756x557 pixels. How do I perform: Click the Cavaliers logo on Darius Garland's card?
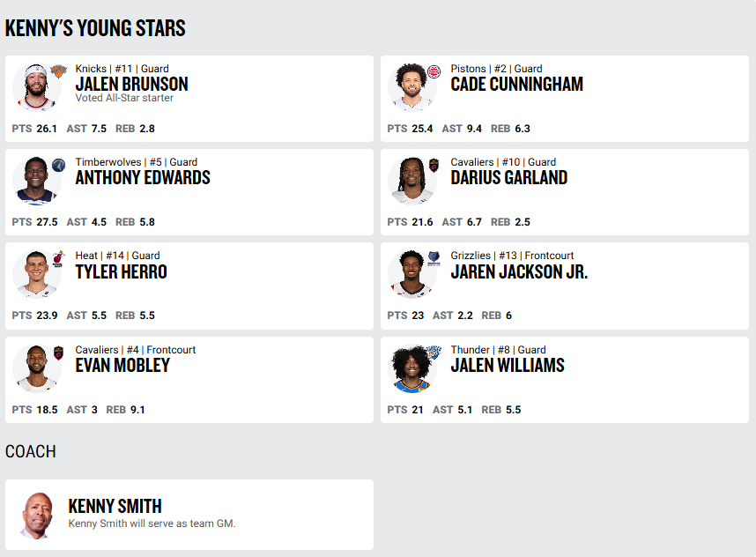point(434,165)
